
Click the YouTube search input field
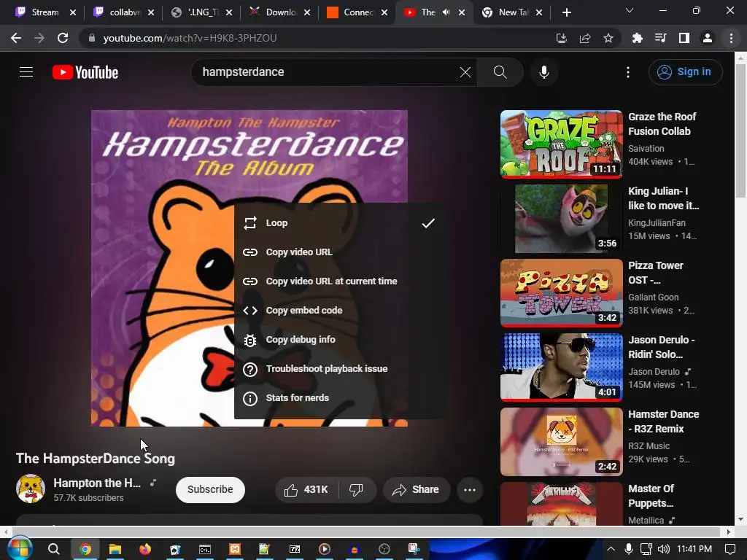tap(329, 72)
